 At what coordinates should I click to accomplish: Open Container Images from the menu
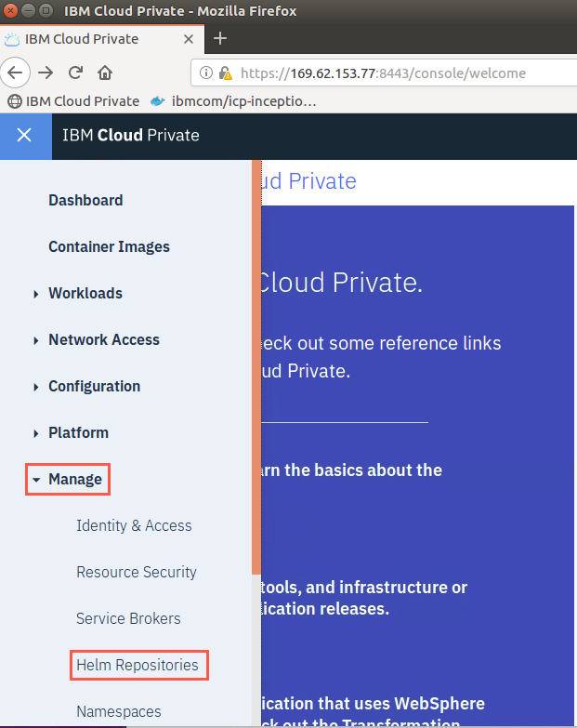click(109, 247)
